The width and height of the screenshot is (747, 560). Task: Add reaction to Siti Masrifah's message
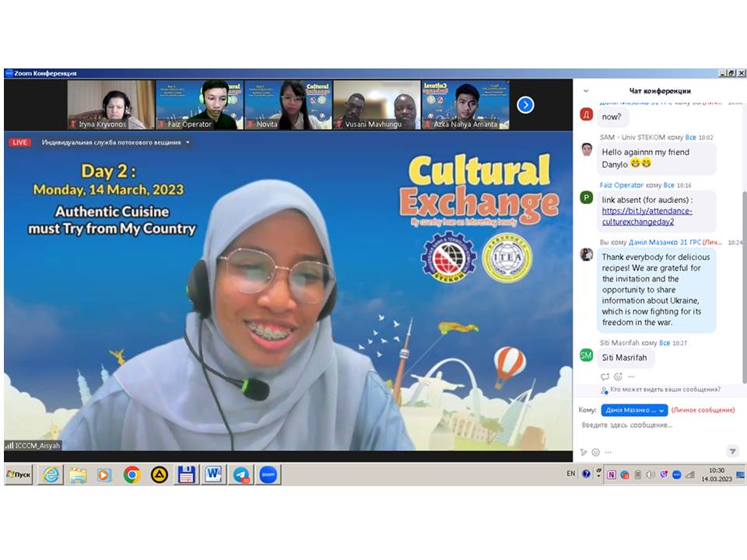[x=619, y=376]
